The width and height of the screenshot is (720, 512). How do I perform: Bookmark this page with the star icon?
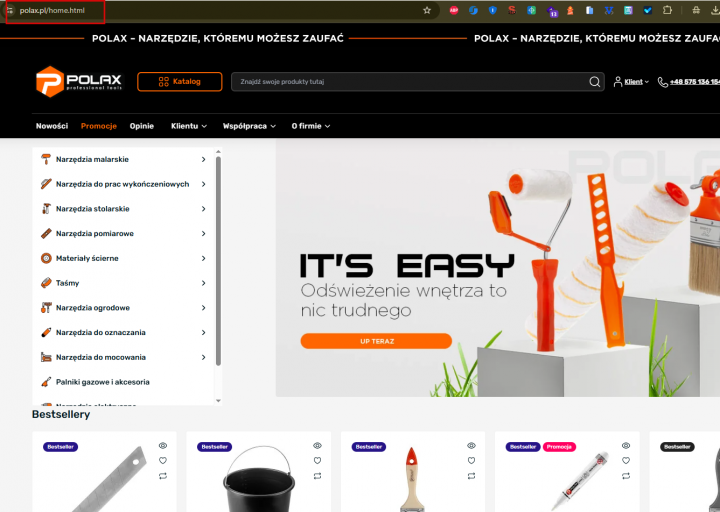[427, 10]
